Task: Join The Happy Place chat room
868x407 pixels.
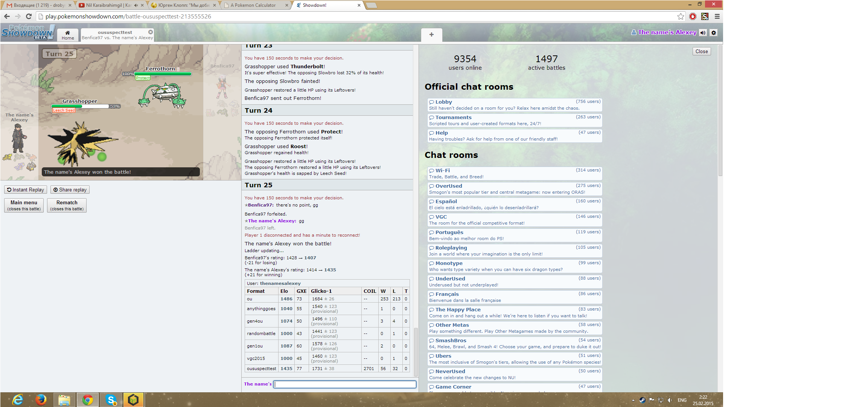Action: [x=515, y=313]
